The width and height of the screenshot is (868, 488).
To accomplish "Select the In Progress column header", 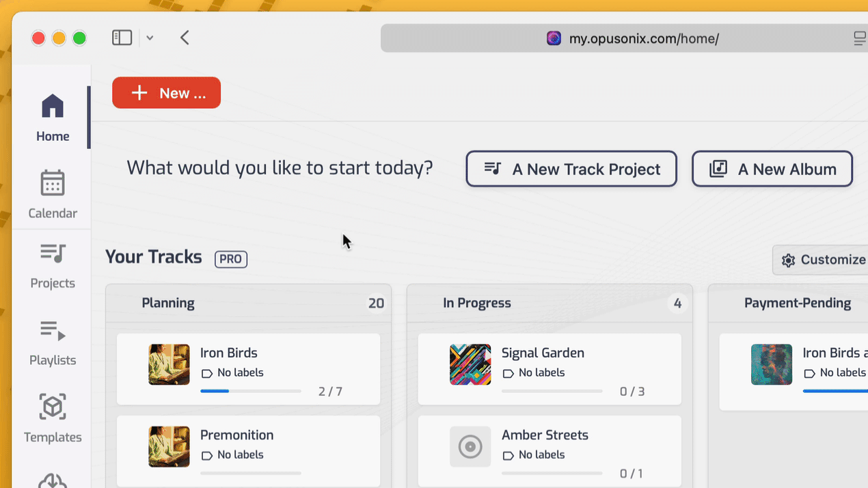I will (x=477, y=303).
